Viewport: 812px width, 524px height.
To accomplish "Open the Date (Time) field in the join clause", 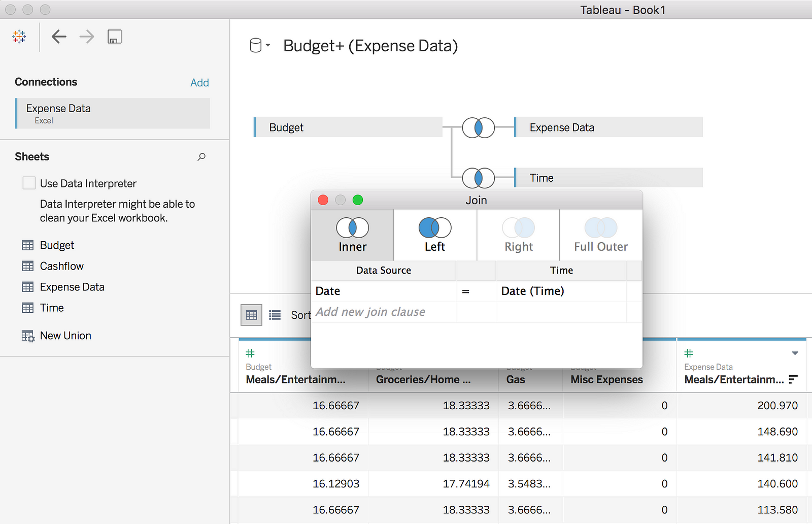I will [x=561, y=291].
